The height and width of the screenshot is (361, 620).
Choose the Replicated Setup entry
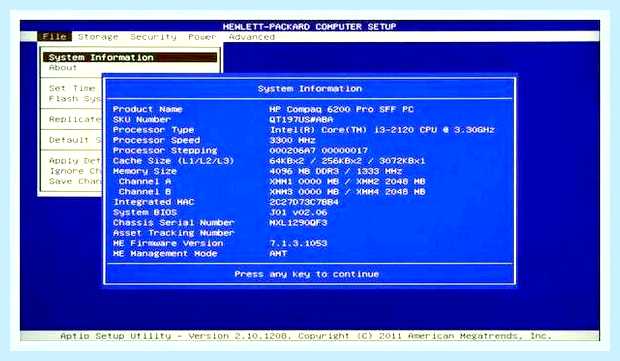(x=75, y=119)
